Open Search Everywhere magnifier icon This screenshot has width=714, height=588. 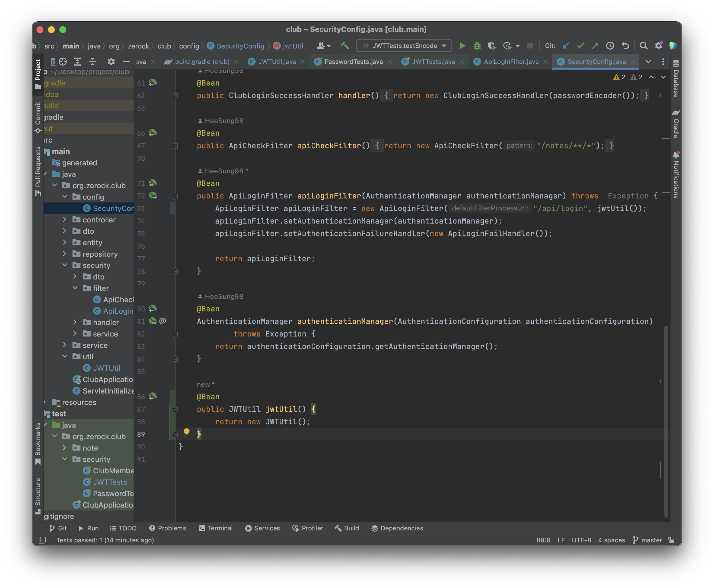click(x=644, y=46)
